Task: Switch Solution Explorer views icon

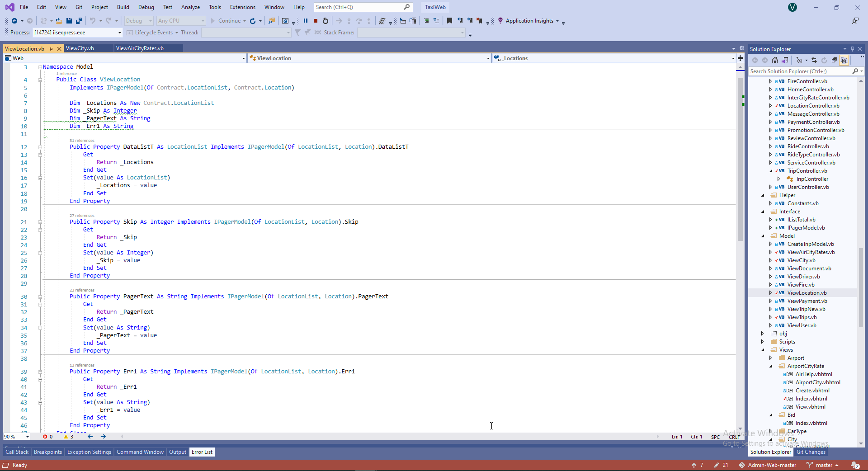Action: (x=785, y=60)
